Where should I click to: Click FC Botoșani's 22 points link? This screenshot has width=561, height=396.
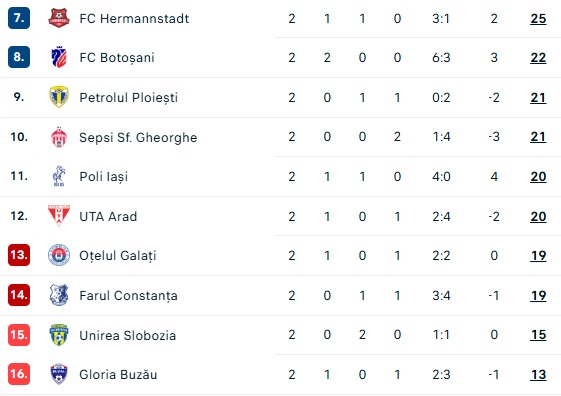pos(538,58)
